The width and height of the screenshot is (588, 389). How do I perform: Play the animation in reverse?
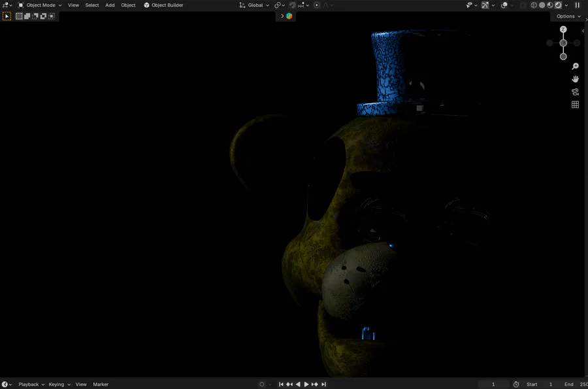tap(298, 384)
